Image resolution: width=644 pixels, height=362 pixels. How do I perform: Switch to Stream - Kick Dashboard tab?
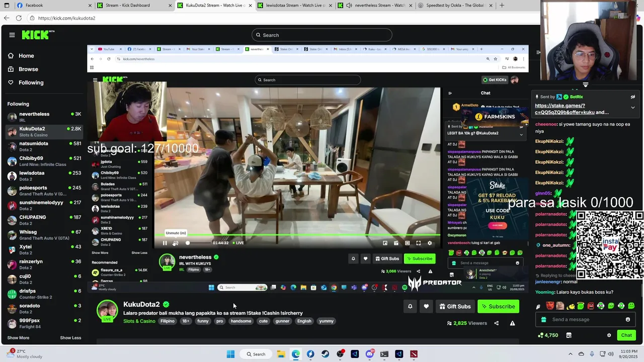pos(135,6)
